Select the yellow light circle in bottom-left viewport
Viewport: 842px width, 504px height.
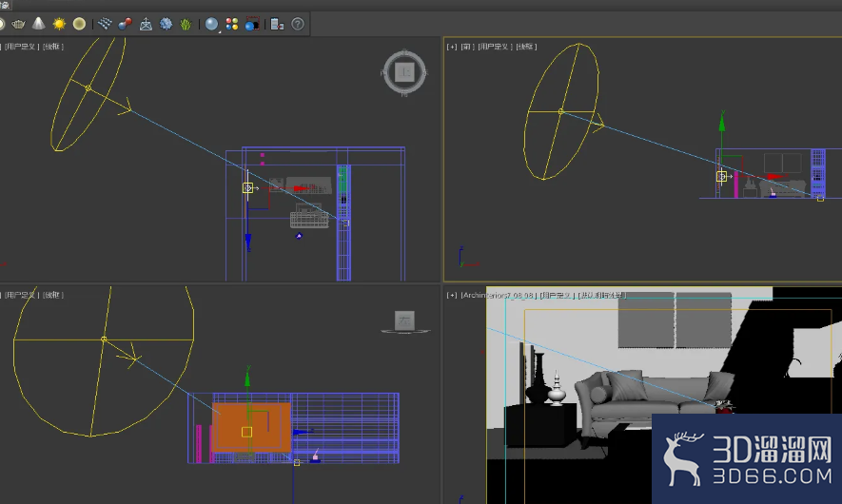[104, 339]
